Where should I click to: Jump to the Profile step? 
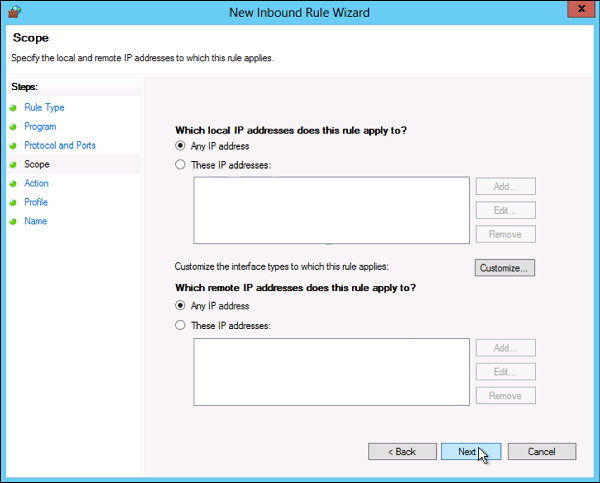[36, 202]
